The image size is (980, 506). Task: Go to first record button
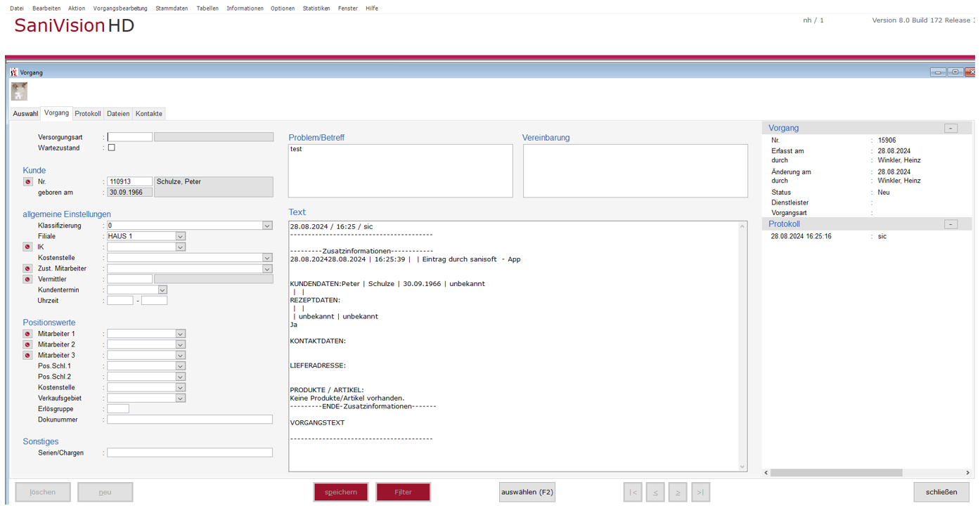[633, 492]
